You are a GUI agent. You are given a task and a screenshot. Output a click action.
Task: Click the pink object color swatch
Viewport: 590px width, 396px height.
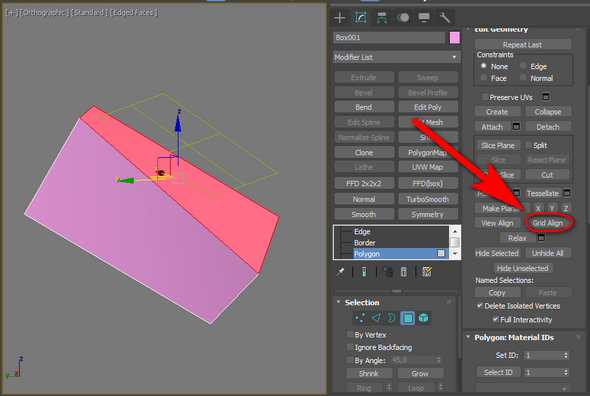coord(455,38)
